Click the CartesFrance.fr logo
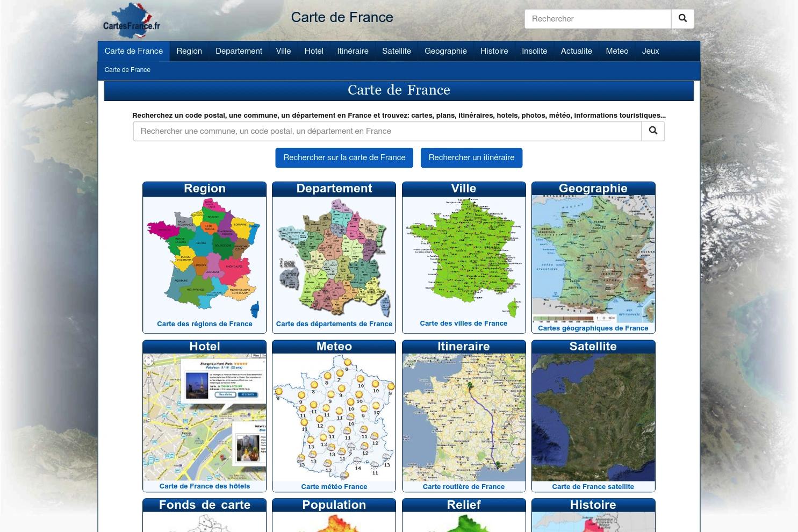The image size is (798, 532). [x=131, y=20]
